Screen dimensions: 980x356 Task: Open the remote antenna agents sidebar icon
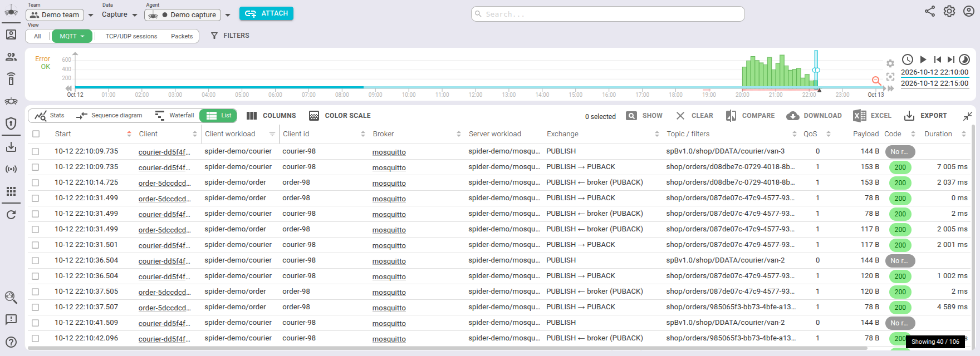[11, 79]
